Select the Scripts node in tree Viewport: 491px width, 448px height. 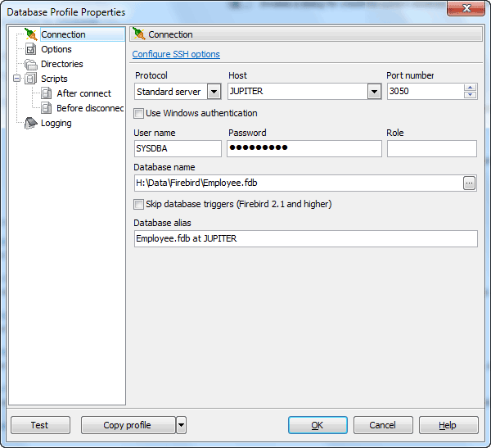click(54, 79)
